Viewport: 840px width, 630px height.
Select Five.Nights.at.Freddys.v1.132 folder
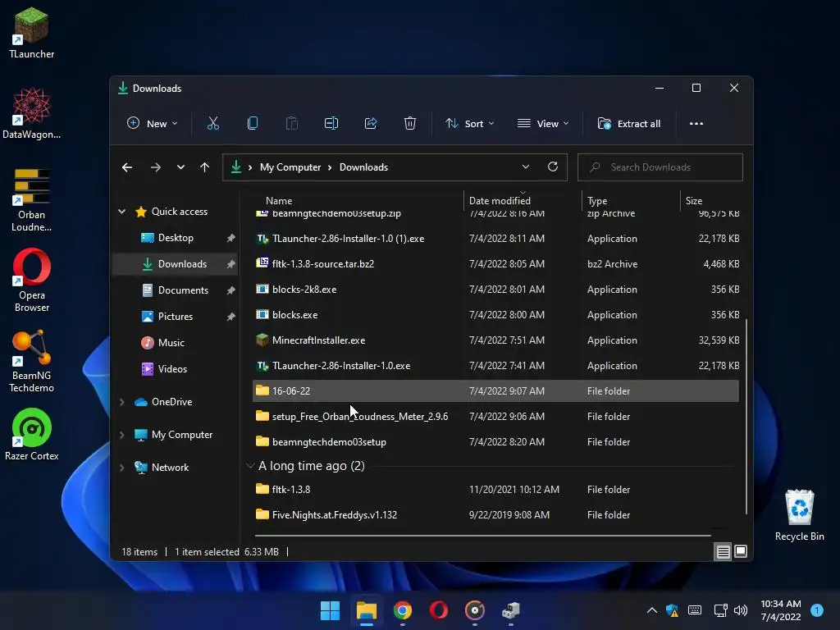click(495, 515)
